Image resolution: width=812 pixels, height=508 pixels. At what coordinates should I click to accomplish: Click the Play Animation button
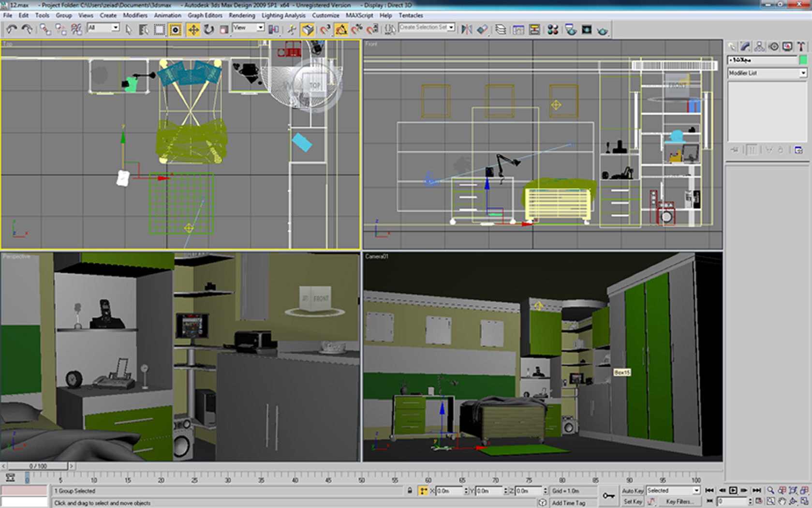[x=733, y=491]
